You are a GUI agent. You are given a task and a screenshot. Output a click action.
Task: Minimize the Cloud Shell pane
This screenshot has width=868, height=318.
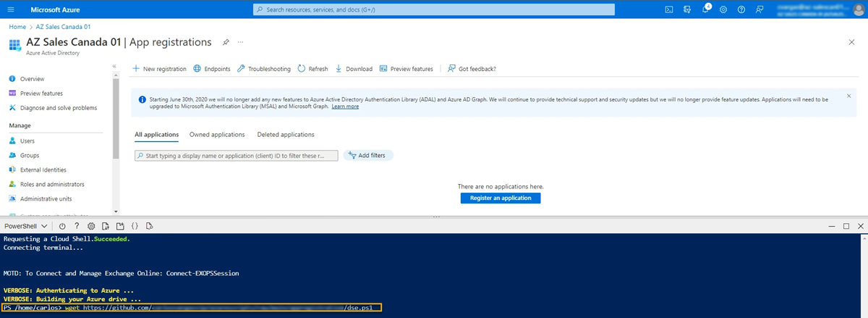(832, 226)
